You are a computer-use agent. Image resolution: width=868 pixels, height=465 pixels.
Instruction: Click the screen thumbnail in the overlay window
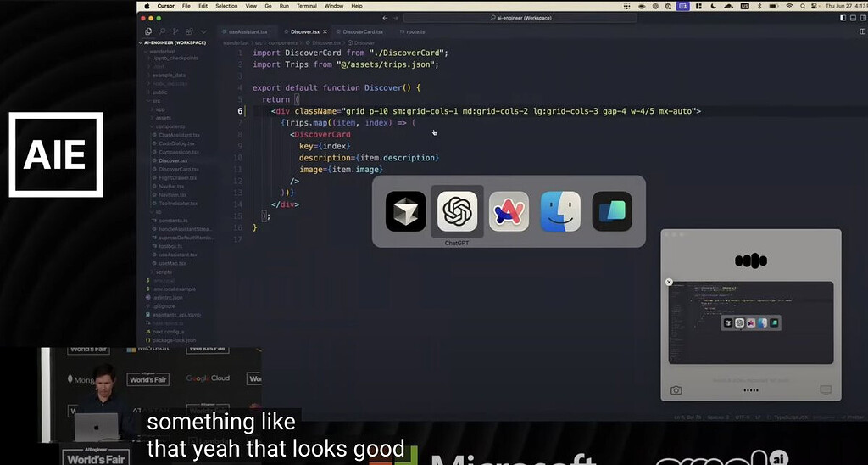(x=751, y=322)
